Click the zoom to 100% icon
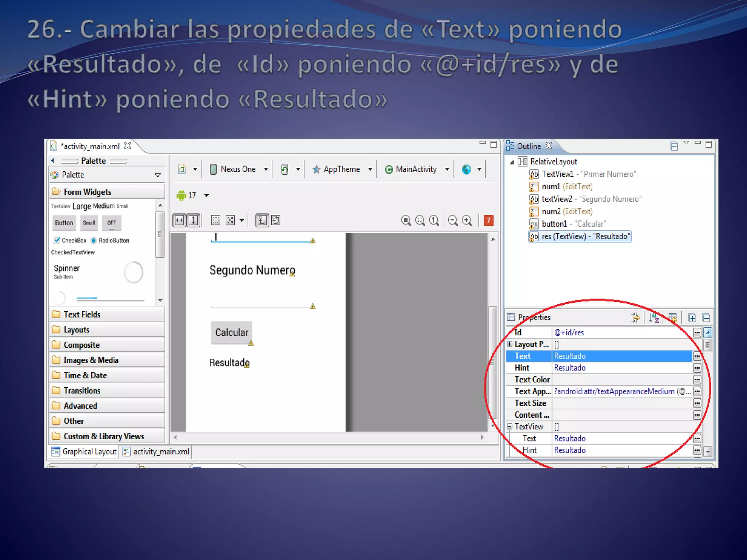 [x=434, y=221]
